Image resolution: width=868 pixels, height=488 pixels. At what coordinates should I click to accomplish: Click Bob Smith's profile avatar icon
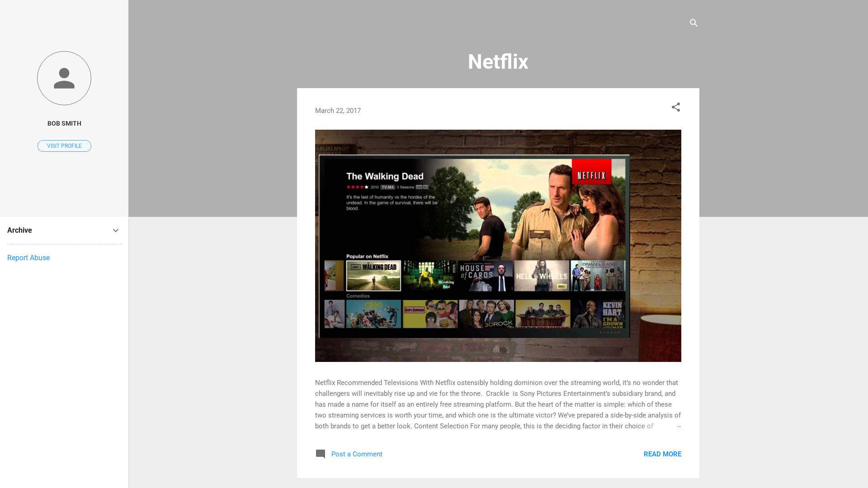(64, 78)
